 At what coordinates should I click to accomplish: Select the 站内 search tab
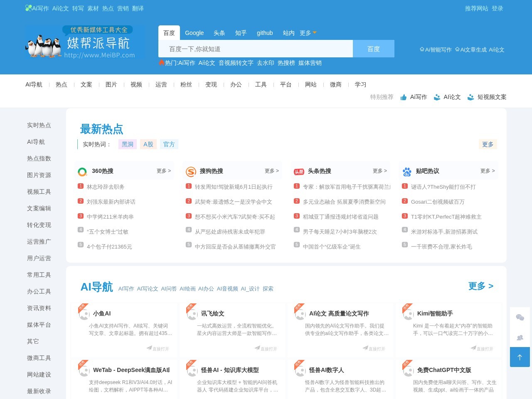[x=289, y=33]
